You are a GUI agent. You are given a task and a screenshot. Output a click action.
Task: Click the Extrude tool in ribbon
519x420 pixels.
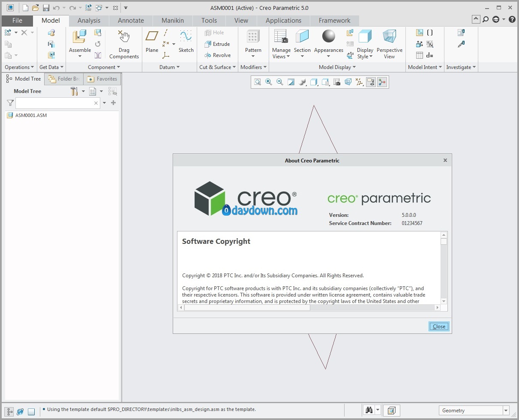217,44
